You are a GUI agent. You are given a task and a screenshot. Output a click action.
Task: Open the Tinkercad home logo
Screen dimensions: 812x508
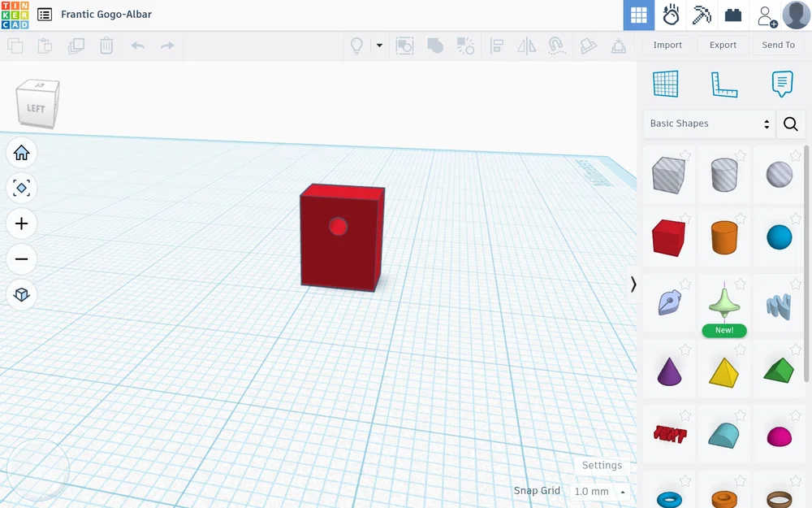point(15,15)
